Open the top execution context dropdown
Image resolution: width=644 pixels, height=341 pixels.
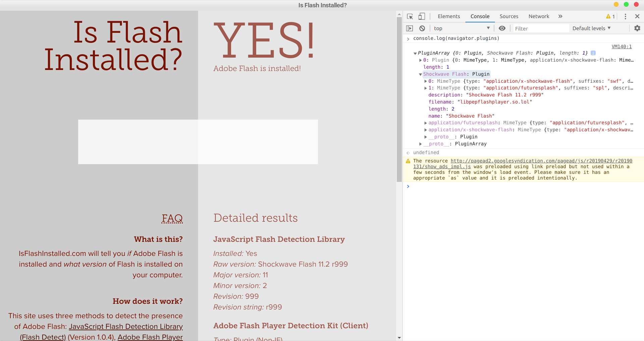point(462,28)
